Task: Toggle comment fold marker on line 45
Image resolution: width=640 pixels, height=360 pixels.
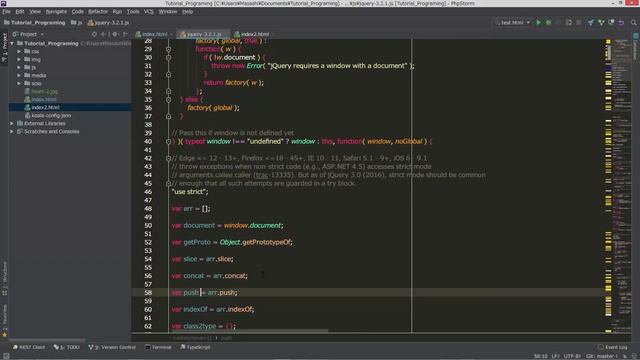Action: pos(168,184)
